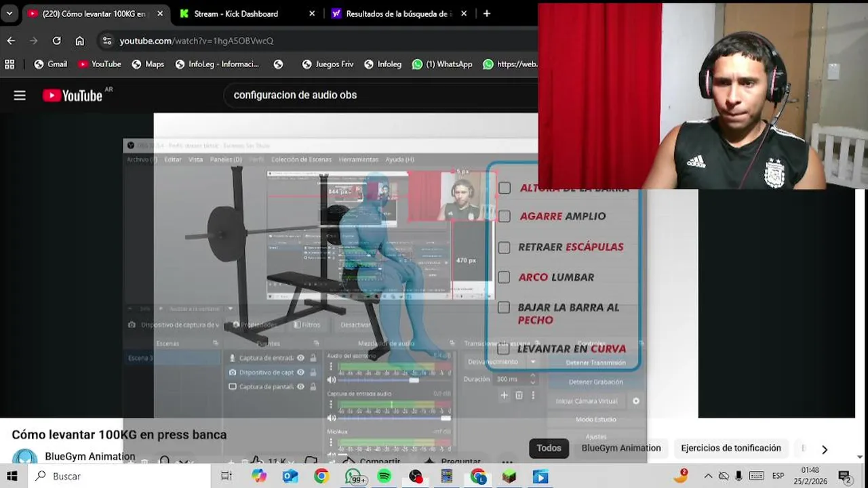Viewport: 868px width, 488px height.
Task: Click Detener Transmisión in OBS
Action: (595, 363)
